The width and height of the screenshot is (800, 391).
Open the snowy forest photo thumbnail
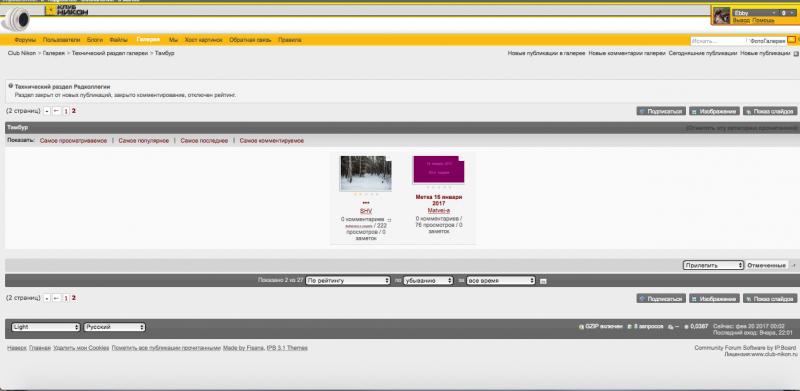pos(365,174)
